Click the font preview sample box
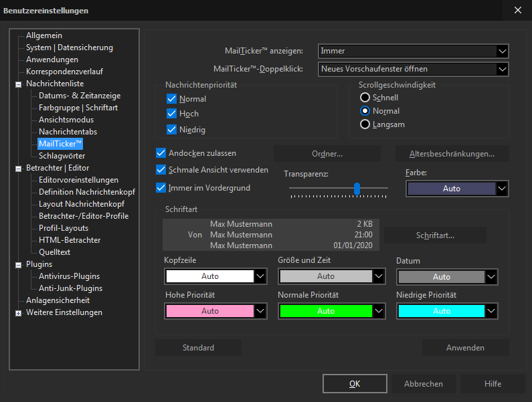The height and width of the screenshot is (402, 532). click(271, 235)
